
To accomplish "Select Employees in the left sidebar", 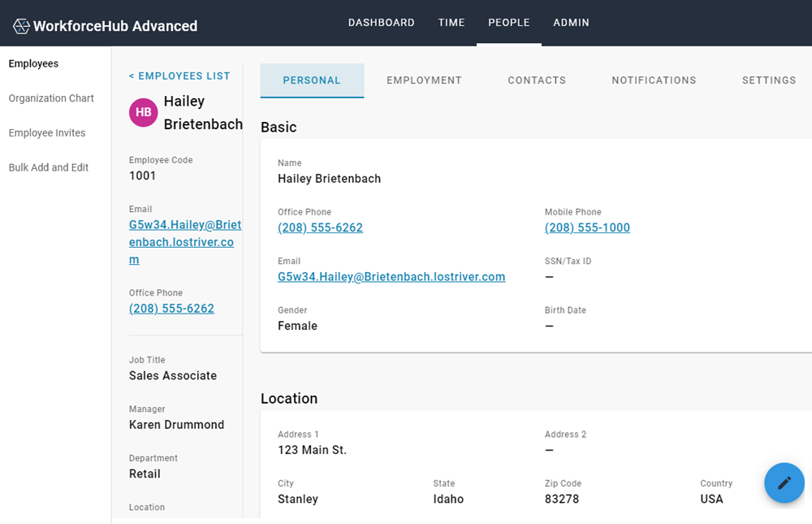I will pyautogui.click(x=33, y=63).
